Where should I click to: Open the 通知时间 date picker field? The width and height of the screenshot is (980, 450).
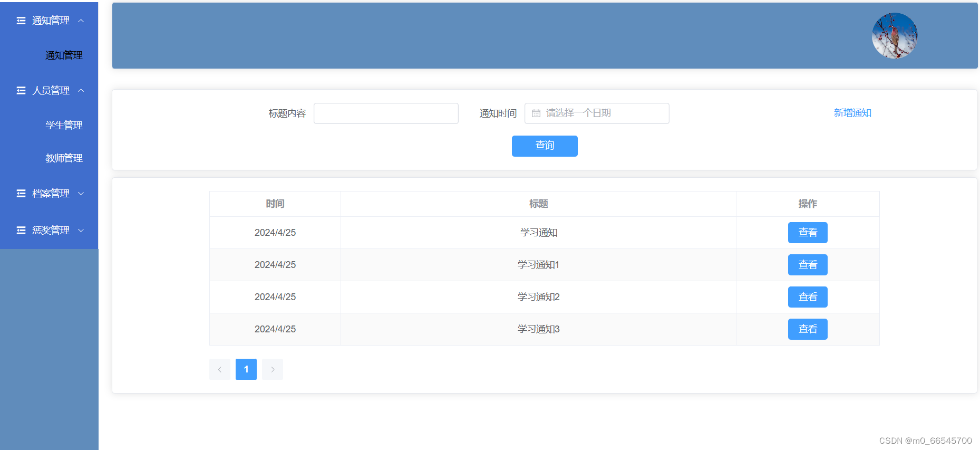click(597, 113)
